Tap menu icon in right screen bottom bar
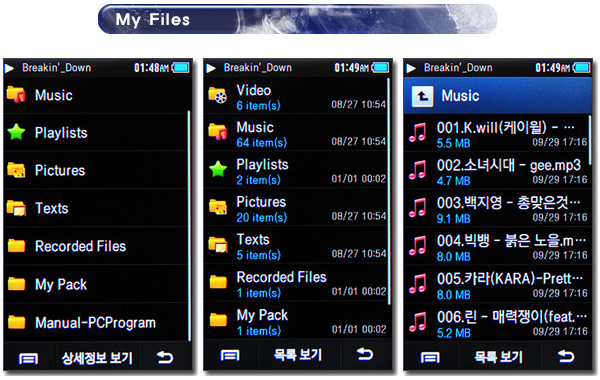This screenshot has width=600, height=380. pyautogui.click(x=430, y=358)
